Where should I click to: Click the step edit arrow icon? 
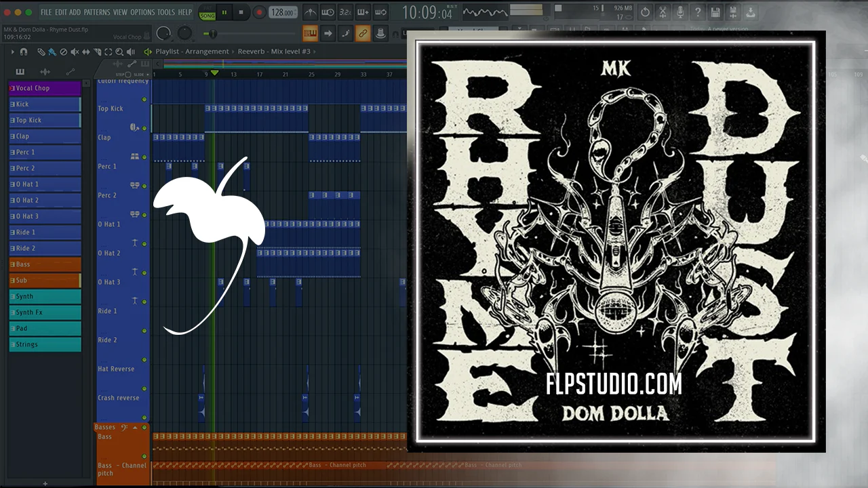point(328,33)
